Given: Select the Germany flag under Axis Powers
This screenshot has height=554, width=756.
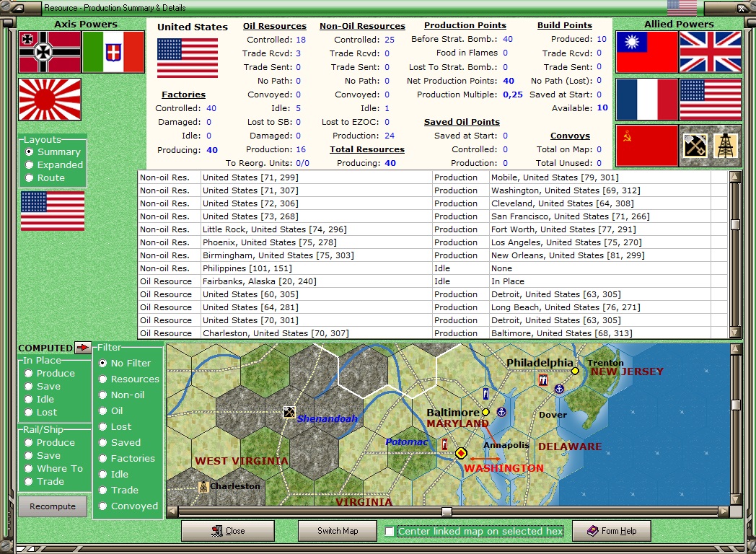Looking at the screenshot, I should pyautogui.click(x=50, y=52).
